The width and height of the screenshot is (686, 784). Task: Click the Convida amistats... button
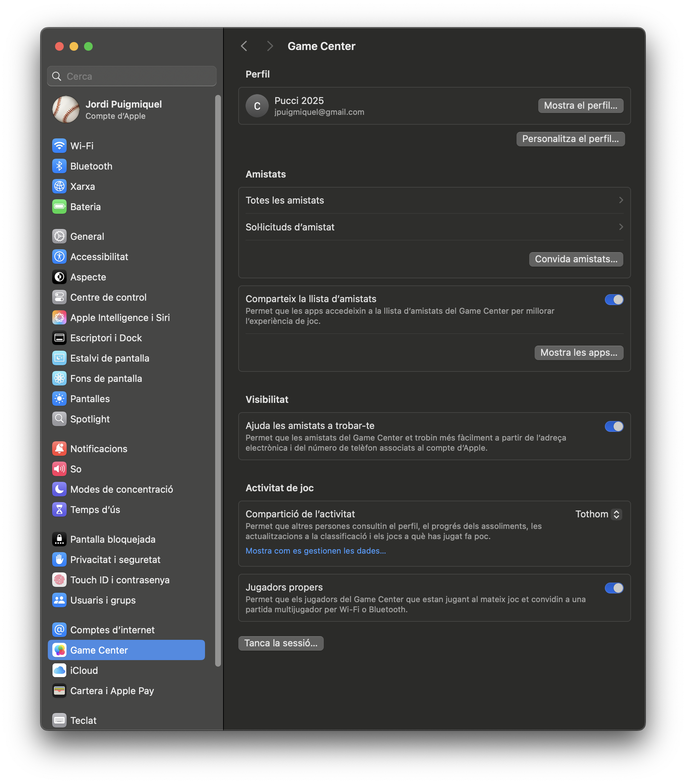point(576,259)
